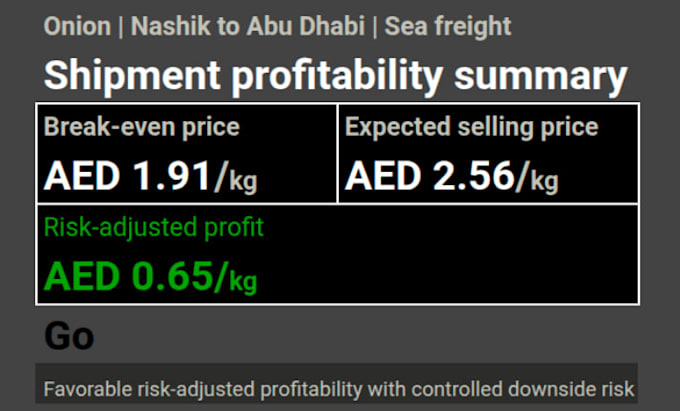Select the AED 2.56 selling price value
Screen dimensions: 680x411
(x=428, y=176)
